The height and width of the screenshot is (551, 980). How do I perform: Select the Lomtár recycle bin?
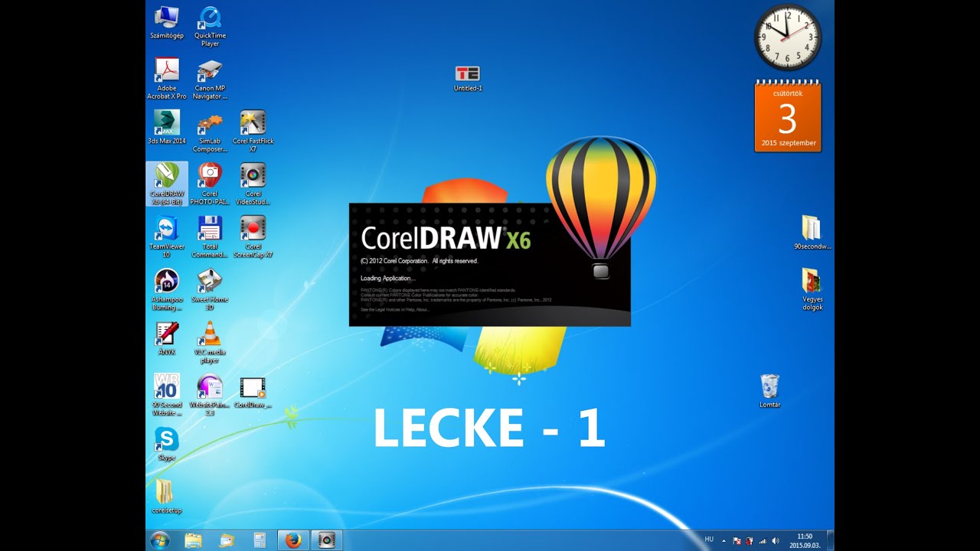(769, 386)
